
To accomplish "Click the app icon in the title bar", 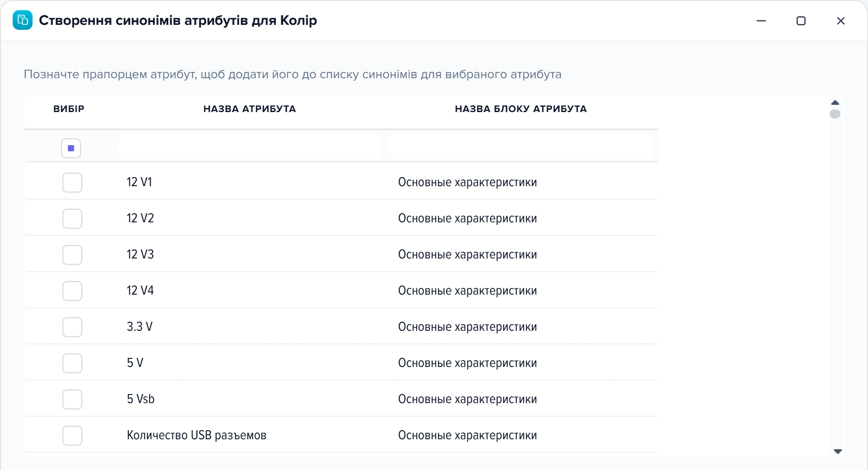I will pyautogui.click(x=23, y=20).
